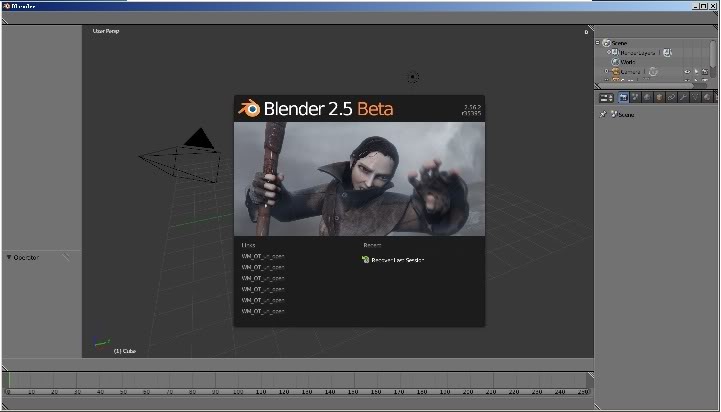This screenshot has width=721, height=412.
Task: Maximize the Blender window
Action: click(x=704, y=6)
